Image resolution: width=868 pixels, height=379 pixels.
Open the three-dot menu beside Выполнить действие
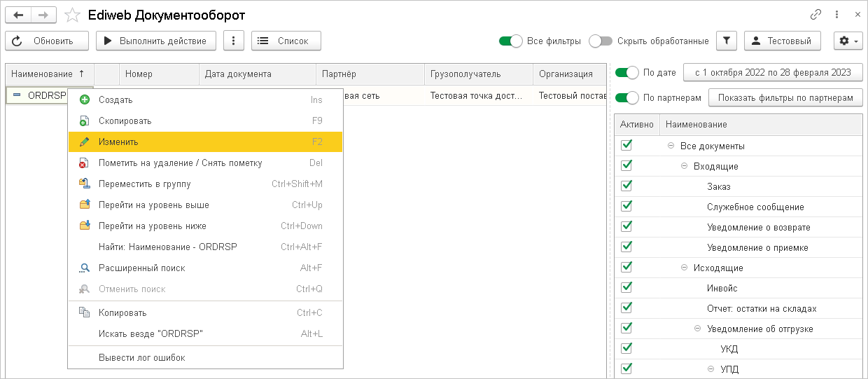[234, 41]
